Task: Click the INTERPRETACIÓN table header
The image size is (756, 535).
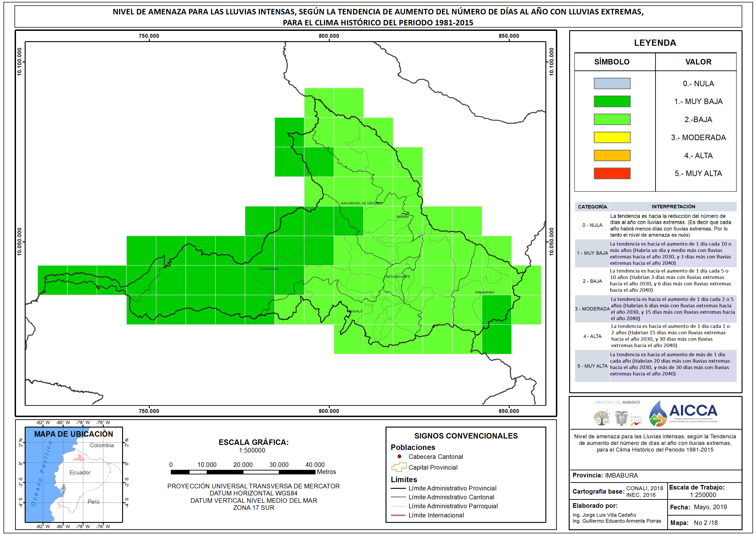Action: (x=673, y=206)
